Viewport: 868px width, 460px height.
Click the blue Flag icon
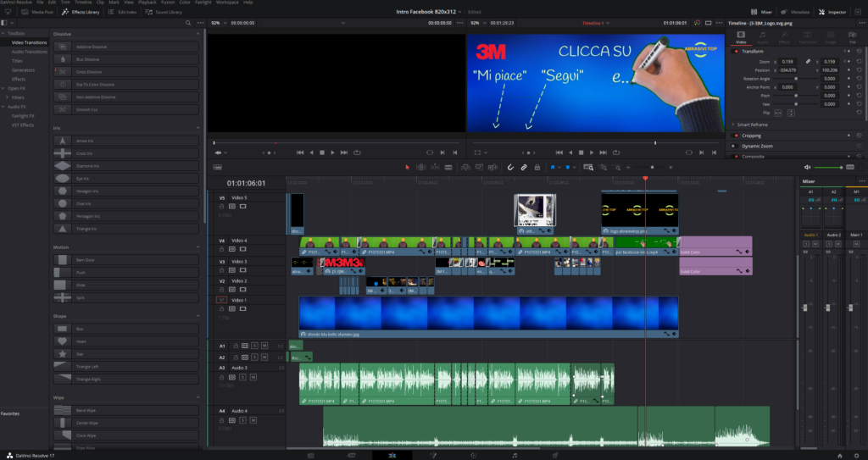(x=553, y=167)
